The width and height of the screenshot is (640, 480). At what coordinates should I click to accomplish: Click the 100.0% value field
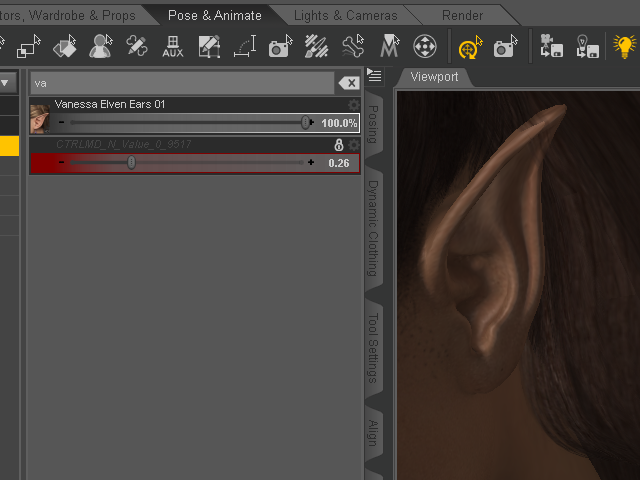pyautogui.click(x=339, y=123)
